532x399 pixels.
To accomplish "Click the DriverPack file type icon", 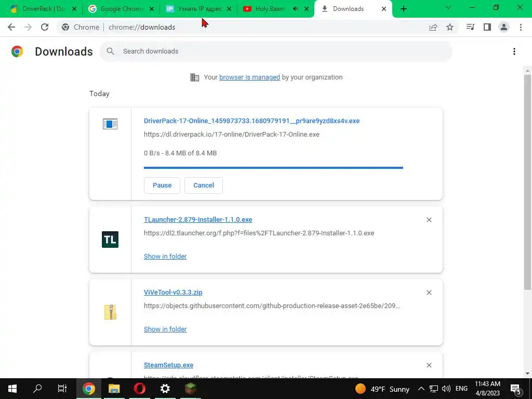I will click(110, 124).
